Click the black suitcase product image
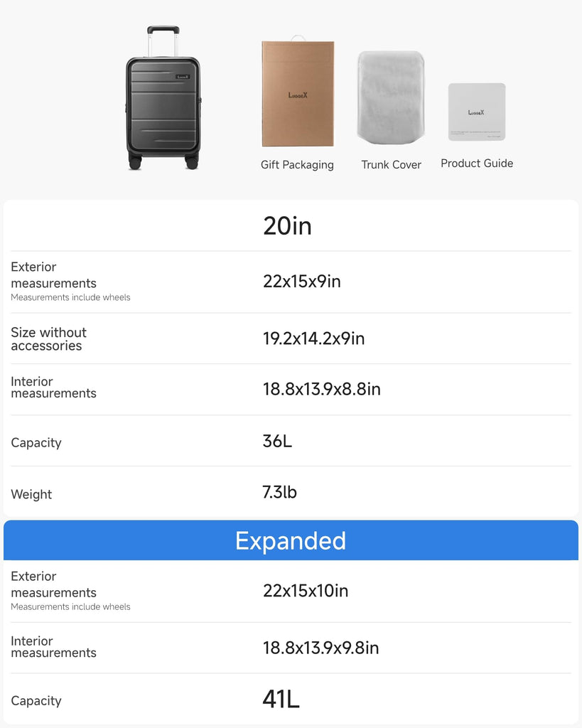The image size is (582, 728). click(163, 107)
